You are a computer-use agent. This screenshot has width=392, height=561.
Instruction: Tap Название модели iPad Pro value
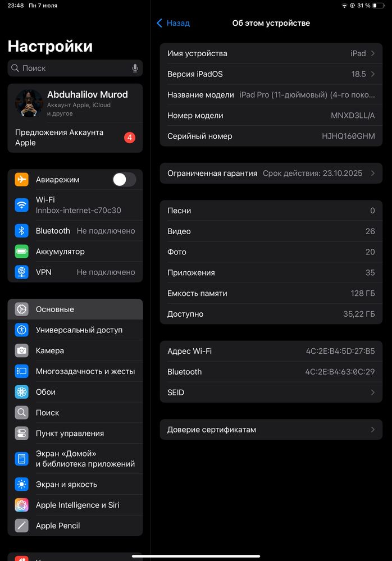(x=307, y=95)
